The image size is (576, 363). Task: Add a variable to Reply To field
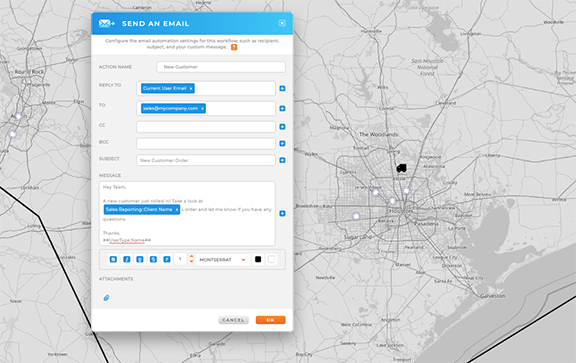click(x=282, y=89)
